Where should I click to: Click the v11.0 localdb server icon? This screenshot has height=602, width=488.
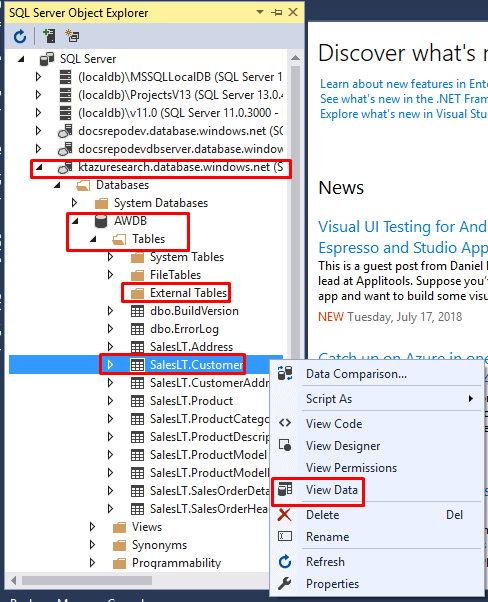[66, 113]
